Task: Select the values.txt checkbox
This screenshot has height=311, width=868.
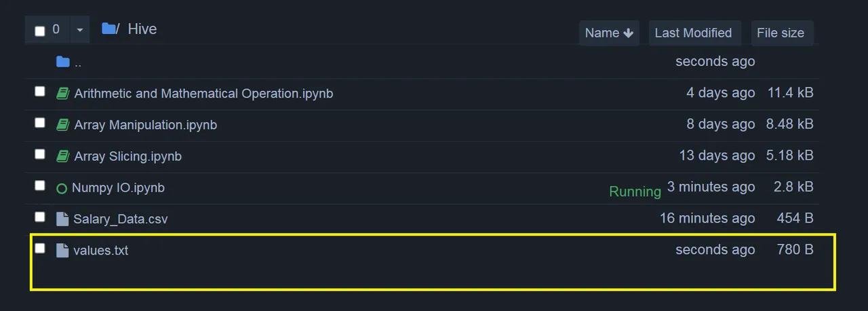Action: click(x=40, y=248)
